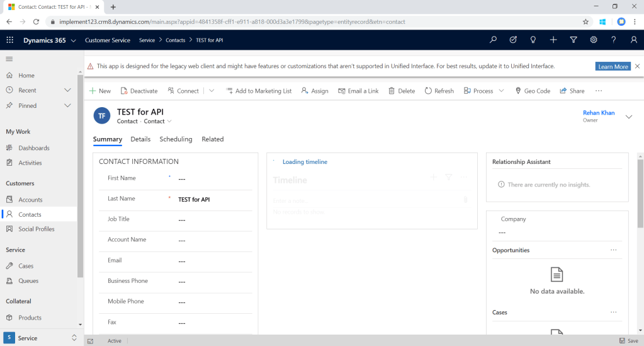Refresh the contact record
The width and height of the screenshot is (644, 346).
[439, 91]
